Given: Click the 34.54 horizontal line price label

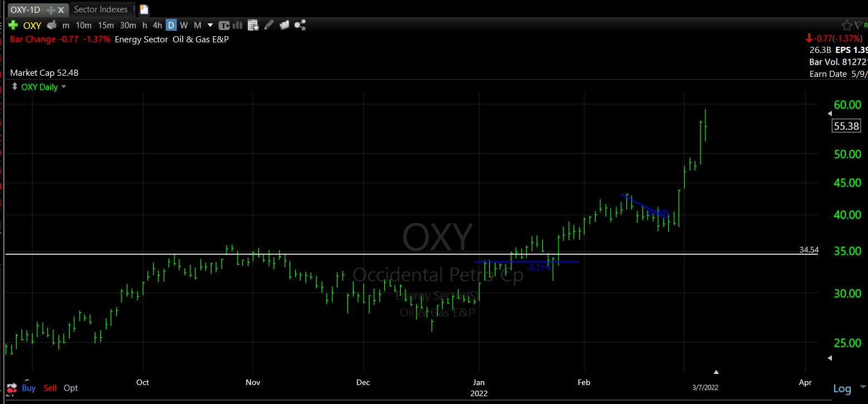Looking at the screenshot, I should [x=809, y=250].
